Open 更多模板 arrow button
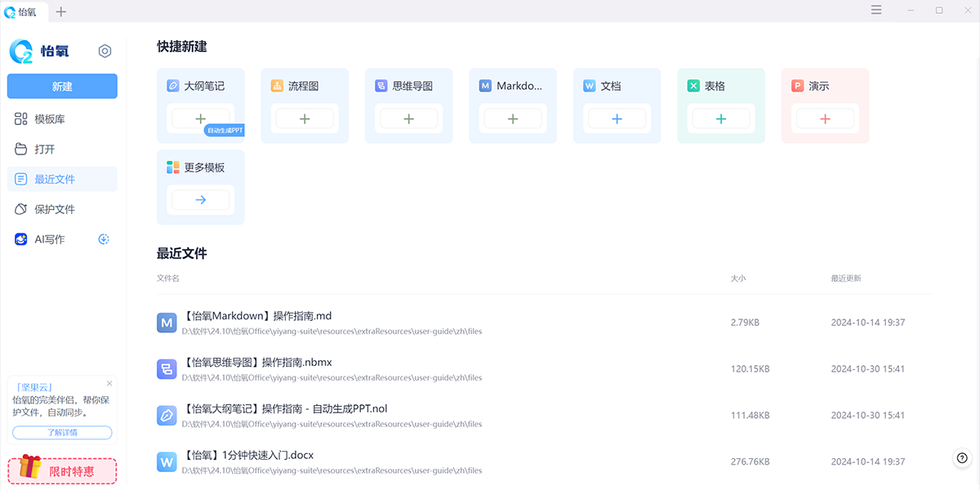Image resolution: width=980 pixels, height=490 pixels. tap(200, 200)
